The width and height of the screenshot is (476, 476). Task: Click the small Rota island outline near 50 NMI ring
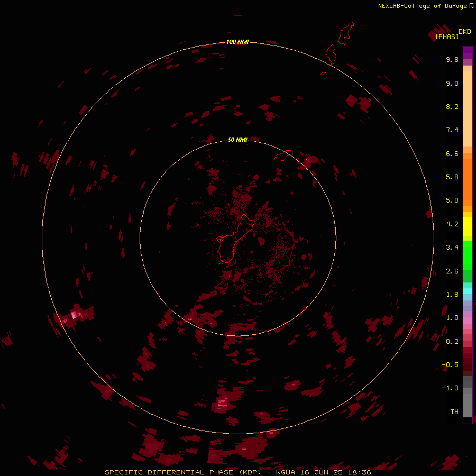pyautogui.click(x=283, y=155)
